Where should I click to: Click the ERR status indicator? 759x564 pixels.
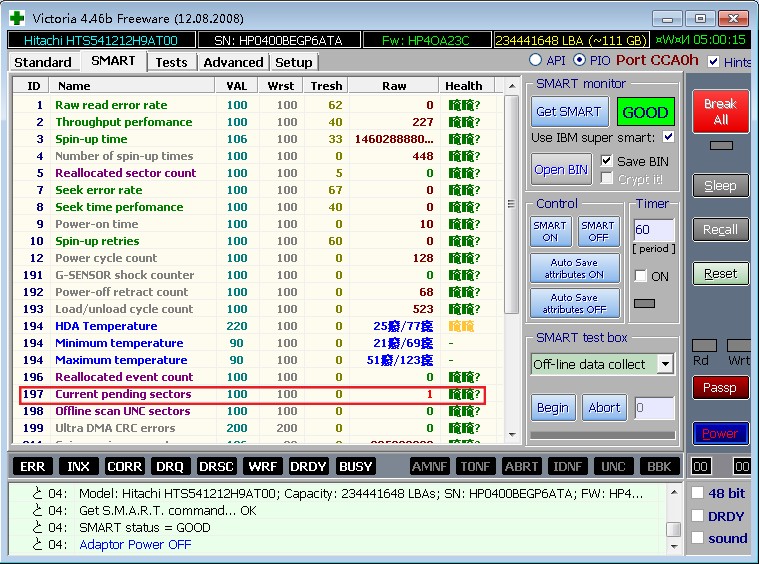[x=32, y=466]
